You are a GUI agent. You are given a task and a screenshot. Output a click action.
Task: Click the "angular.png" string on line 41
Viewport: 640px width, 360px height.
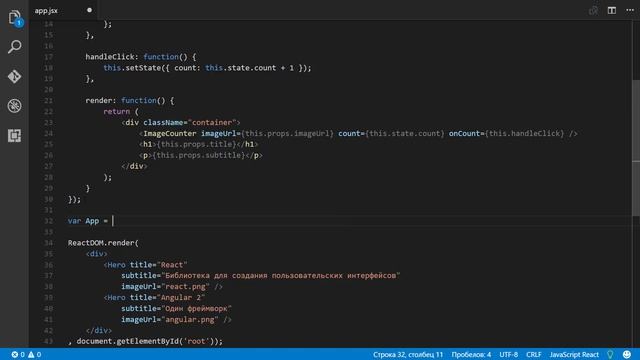(190, 320)
